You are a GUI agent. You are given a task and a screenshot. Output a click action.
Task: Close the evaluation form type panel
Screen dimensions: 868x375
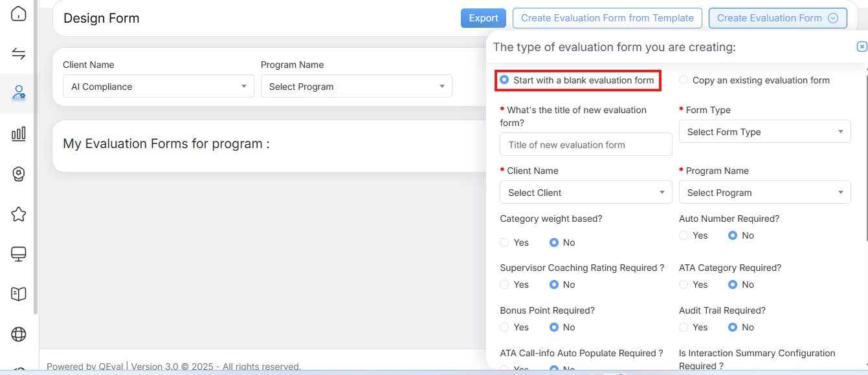862,47
